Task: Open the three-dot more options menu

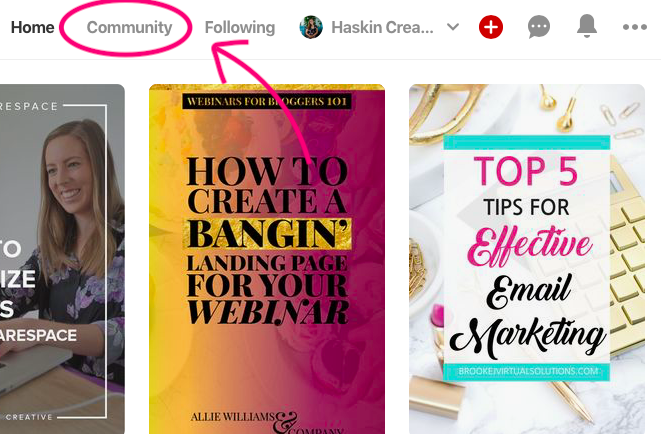Action: pos(634,27)
